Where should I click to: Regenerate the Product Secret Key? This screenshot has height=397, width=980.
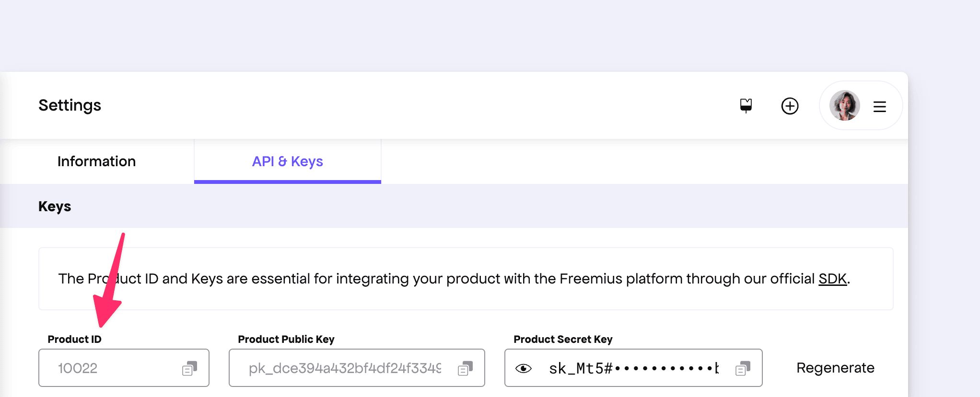[835, 368]
